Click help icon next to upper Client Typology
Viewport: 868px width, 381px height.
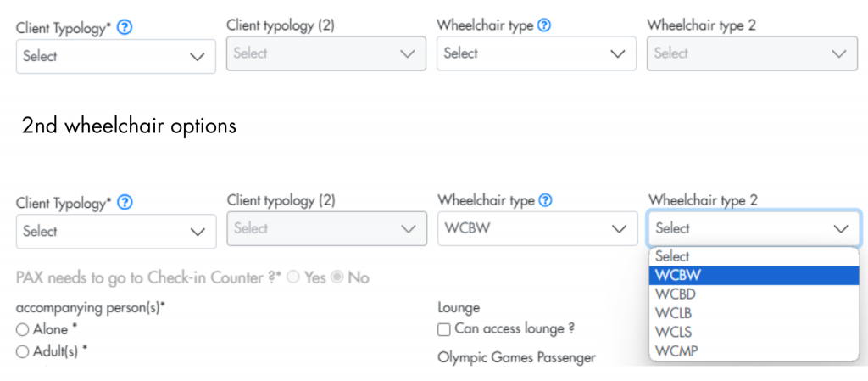point(125,28)
